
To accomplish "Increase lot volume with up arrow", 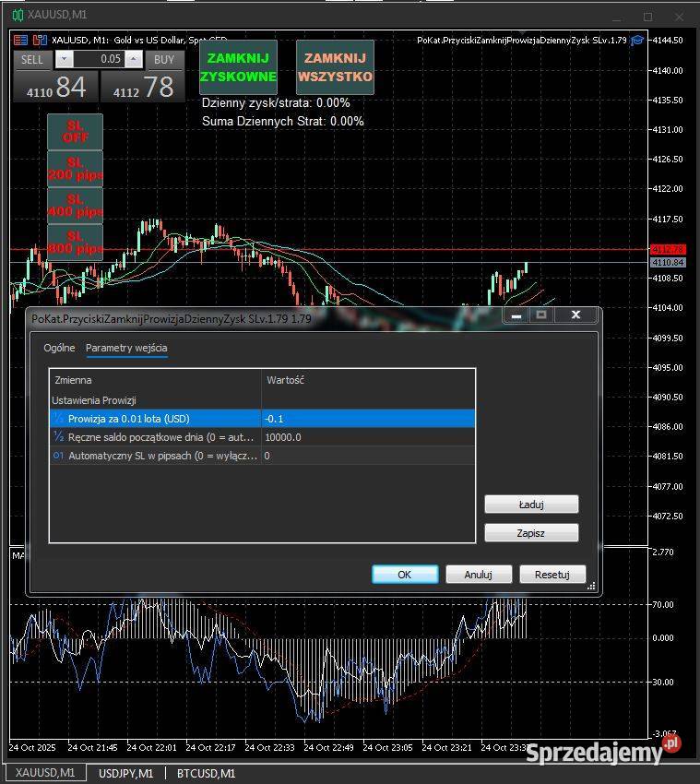I will click(x=133, y=59).
